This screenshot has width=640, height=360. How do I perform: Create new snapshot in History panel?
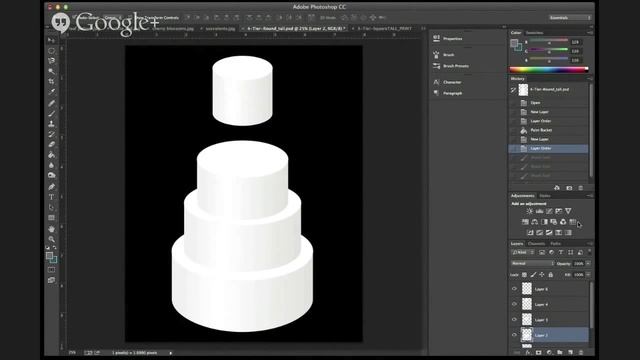pos(569,188)
